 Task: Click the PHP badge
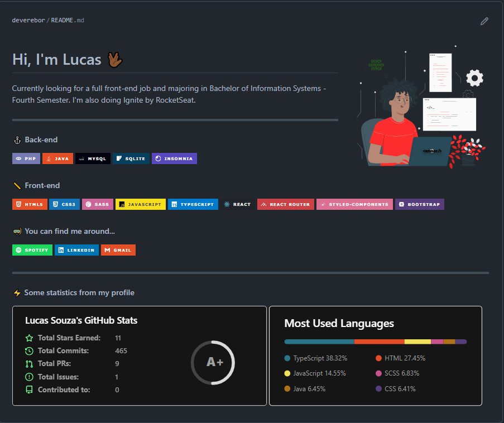click(x=26, y=158)
